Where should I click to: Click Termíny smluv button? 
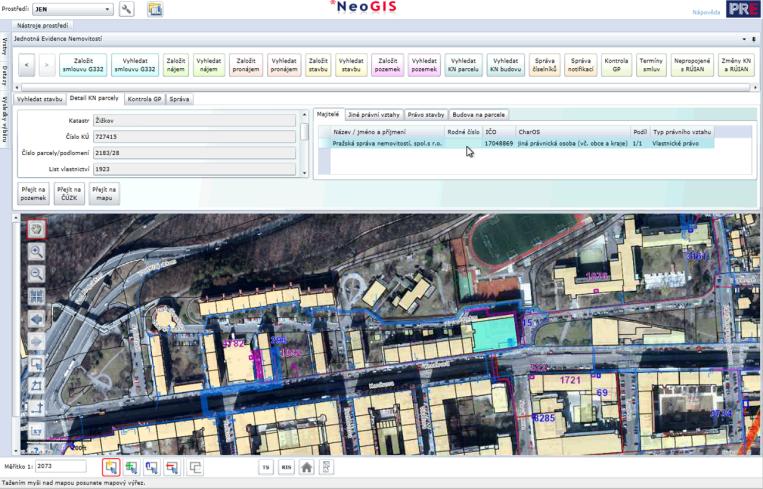tap(651, 65)
